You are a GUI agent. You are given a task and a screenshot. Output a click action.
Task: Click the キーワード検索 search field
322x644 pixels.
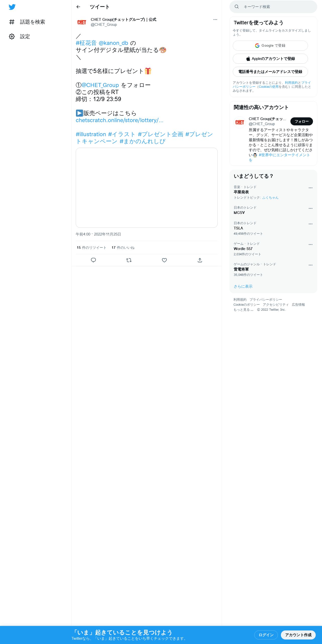(x=273, y=7)
